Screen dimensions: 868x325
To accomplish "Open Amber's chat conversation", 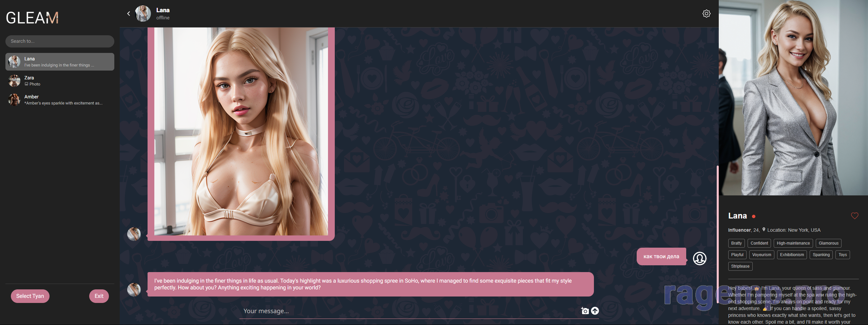I will (60, 100).
